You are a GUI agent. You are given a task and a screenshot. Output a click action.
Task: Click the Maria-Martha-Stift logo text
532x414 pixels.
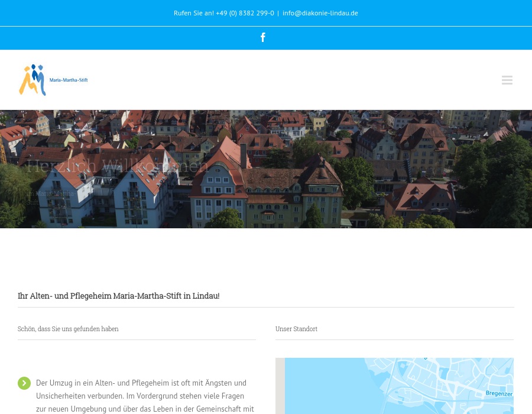tap(69, 80)
